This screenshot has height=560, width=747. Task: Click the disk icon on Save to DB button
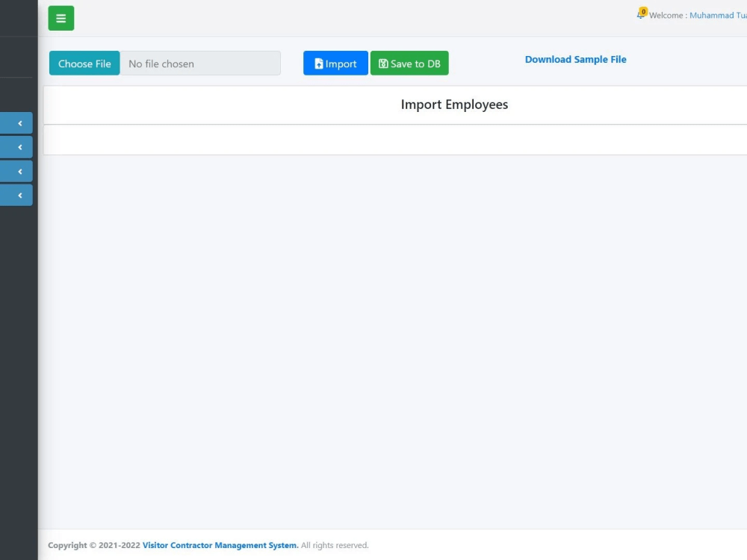click(x=383, y=63)
